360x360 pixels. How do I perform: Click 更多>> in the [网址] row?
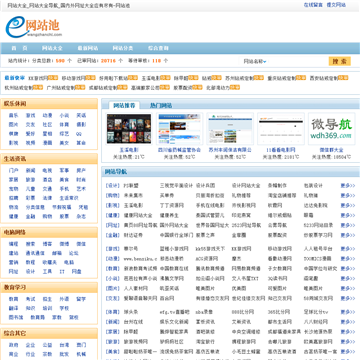[x=348, y=226]
